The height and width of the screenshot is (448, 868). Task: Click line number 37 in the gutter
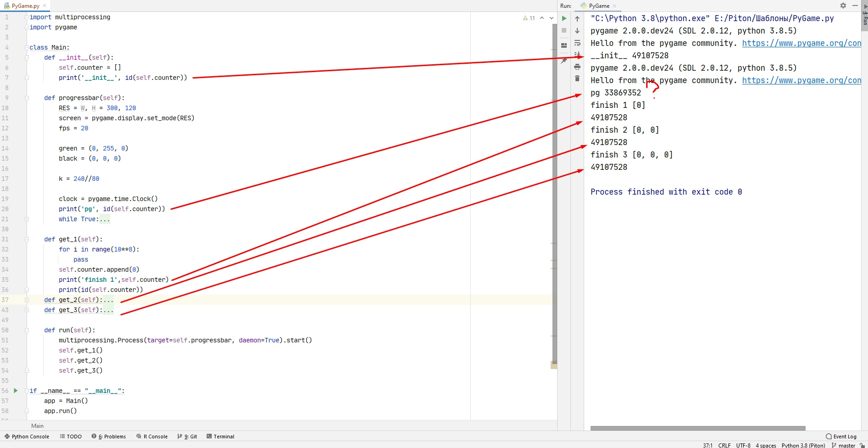(x=5, y=300)
